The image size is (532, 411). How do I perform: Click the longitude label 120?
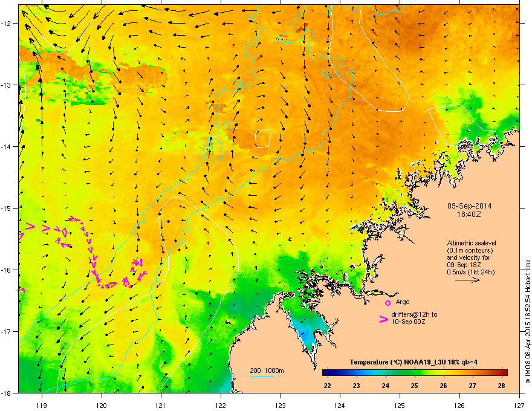click(102, 405)
